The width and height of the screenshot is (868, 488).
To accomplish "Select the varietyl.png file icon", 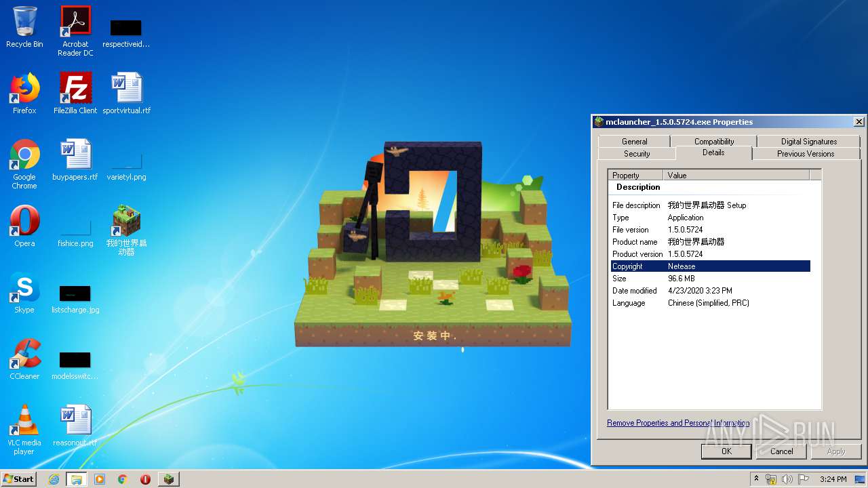I will [x=126, y=167].
